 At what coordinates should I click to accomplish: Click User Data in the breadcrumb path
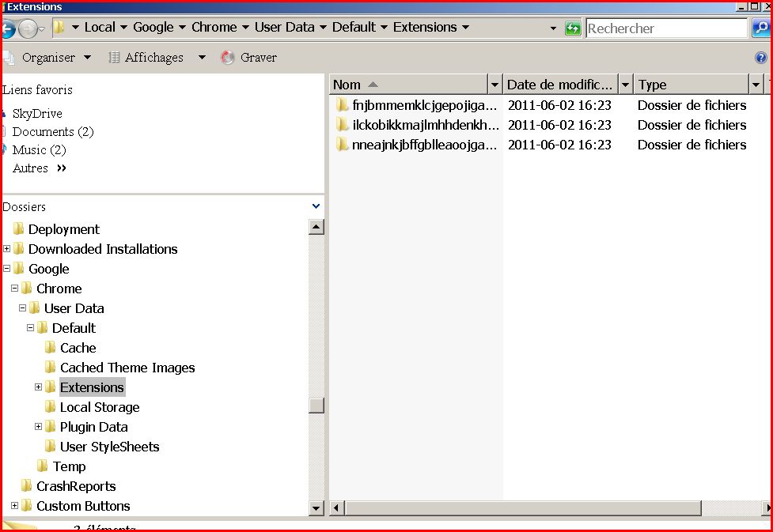[284, 27]
